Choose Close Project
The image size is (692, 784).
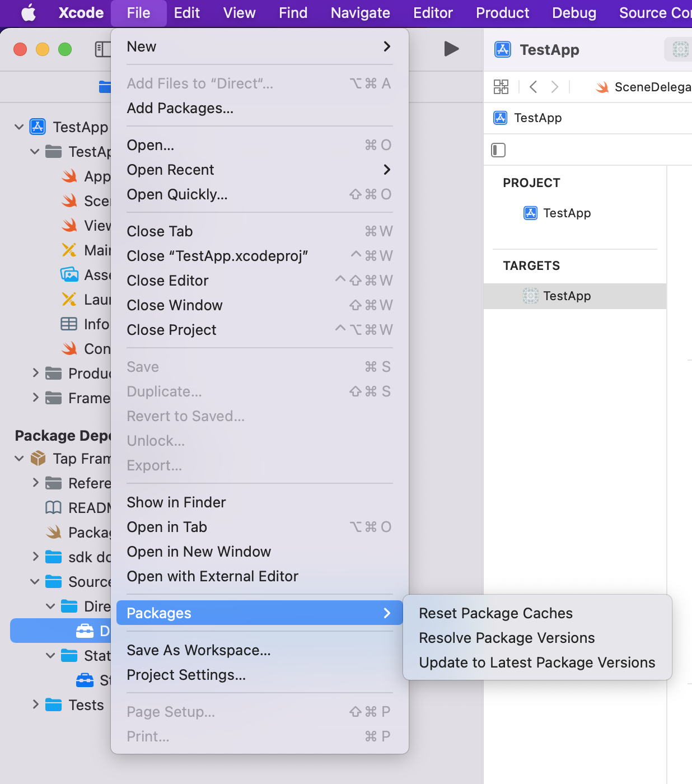260,330
